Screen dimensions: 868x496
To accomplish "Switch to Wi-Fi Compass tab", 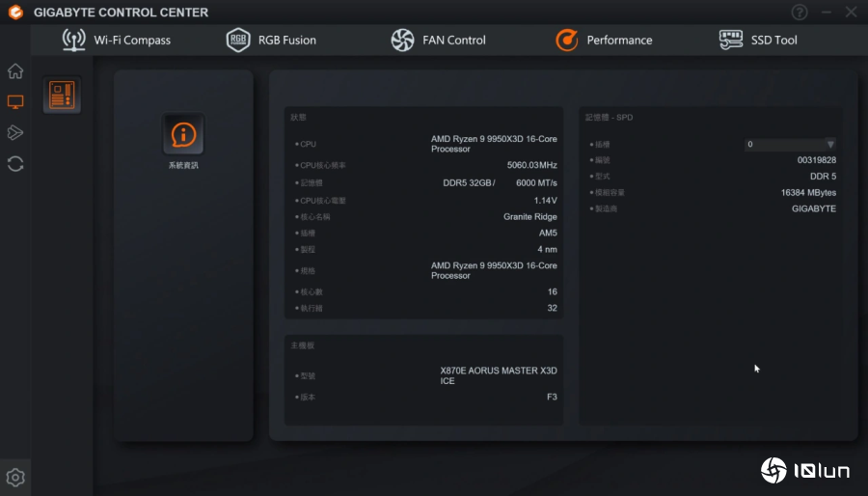I will pos(117,40).
